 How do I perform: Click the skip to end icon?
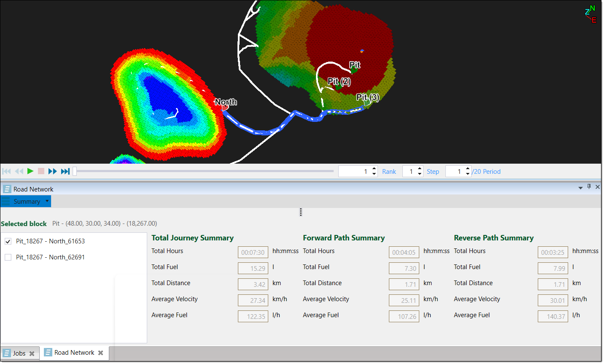coord(65,171)
